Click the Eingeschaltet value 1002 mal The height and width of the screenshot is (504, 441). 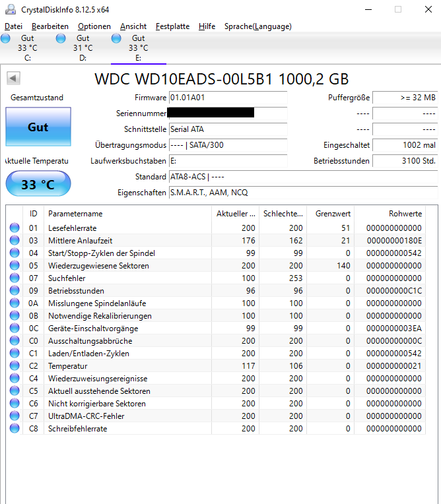(x=405, y=145)
